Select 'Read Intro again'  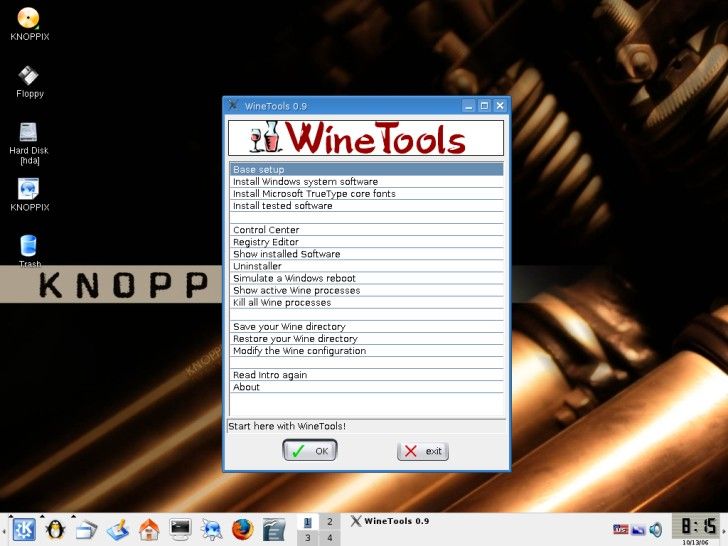[366, 375]
